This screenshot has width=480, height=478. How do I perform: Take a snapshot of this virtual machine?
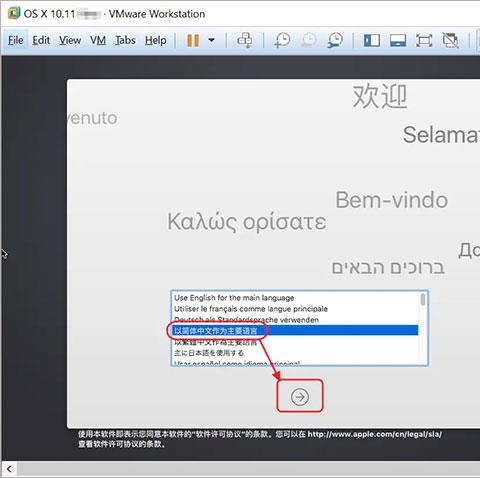pos(282,40)
